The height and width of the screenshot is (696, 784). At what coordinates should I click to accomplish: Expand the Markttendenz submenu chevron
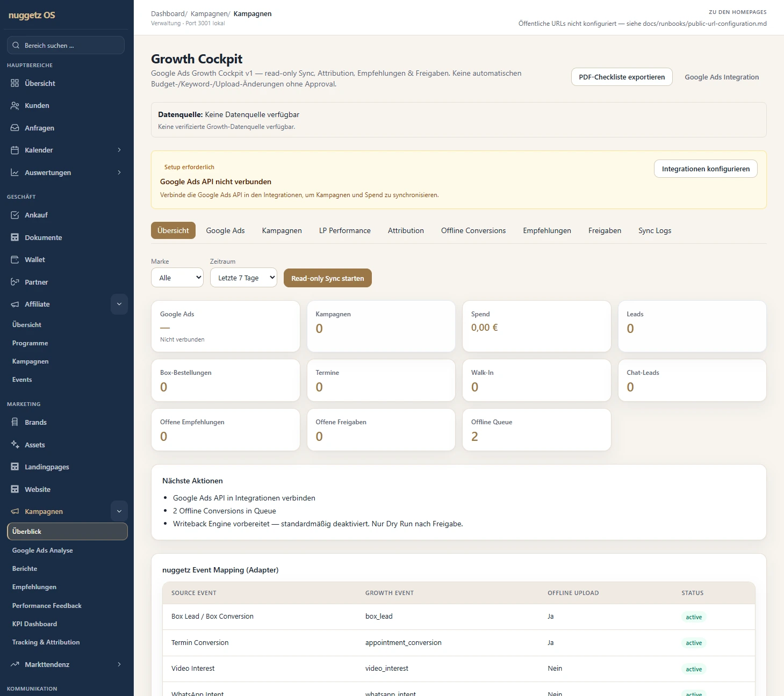point(119,664)
